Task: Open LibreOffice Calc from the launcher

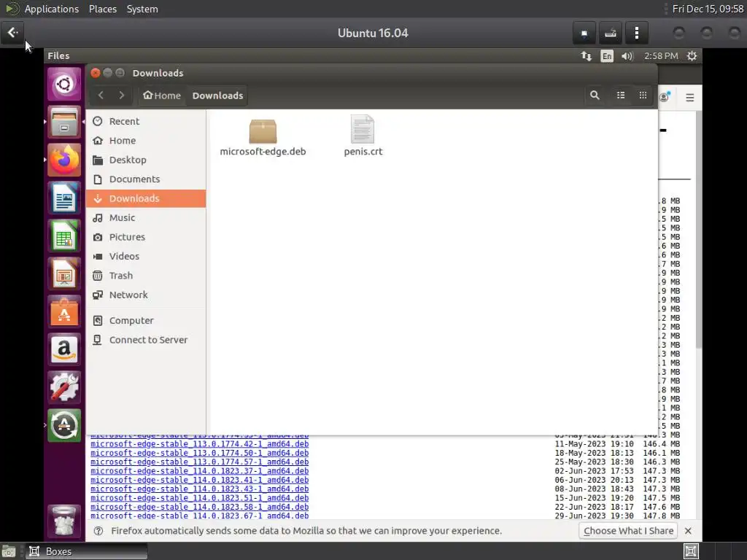Action: pyautogui.click(x=64, y=236)
